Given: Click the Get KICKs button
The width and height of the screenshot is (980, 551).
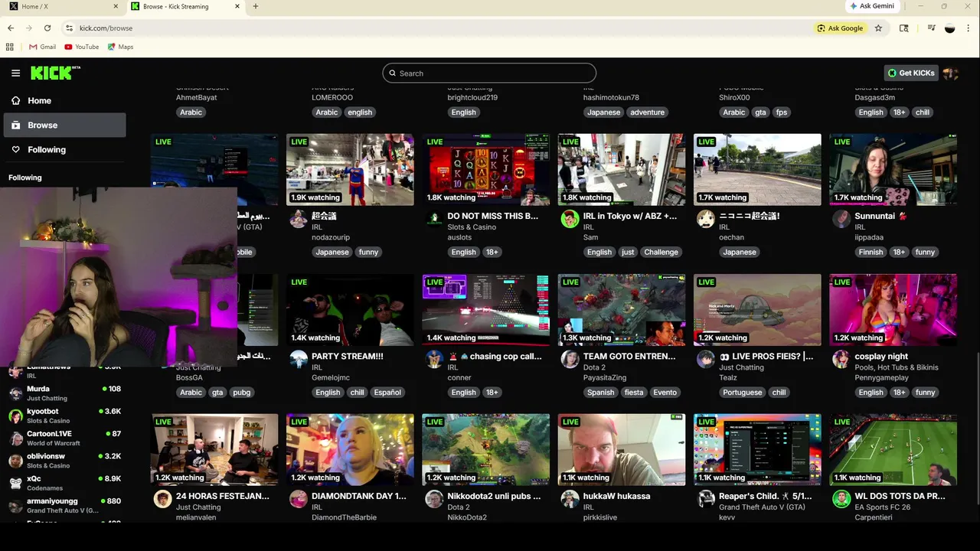Looking at the screenshot, I should tap(911, 73).
